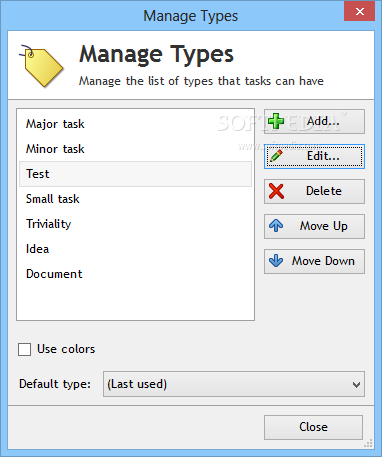The height and width of the screenshot is (457, 382).
Task: Enable the Use colors checkbox
Action: pyautogui.click(x=24, y=349)
